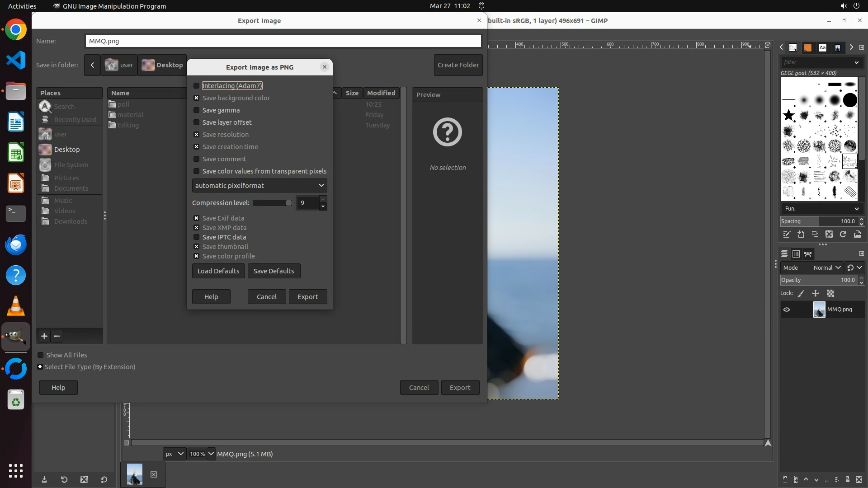Adjust the Compression level slider

272,203
